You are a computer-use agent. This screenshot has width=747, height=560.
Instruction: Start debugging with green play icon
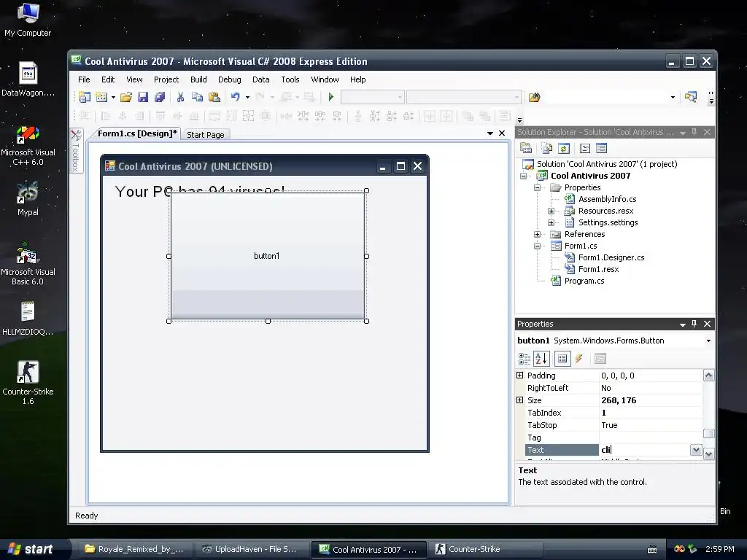[x=331, y=97]
